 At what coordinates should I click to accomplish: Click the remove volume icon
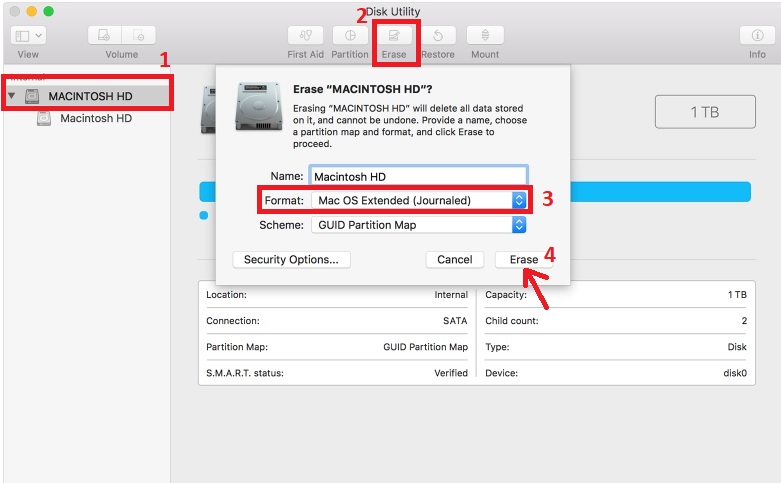click(x=140, y=35)
